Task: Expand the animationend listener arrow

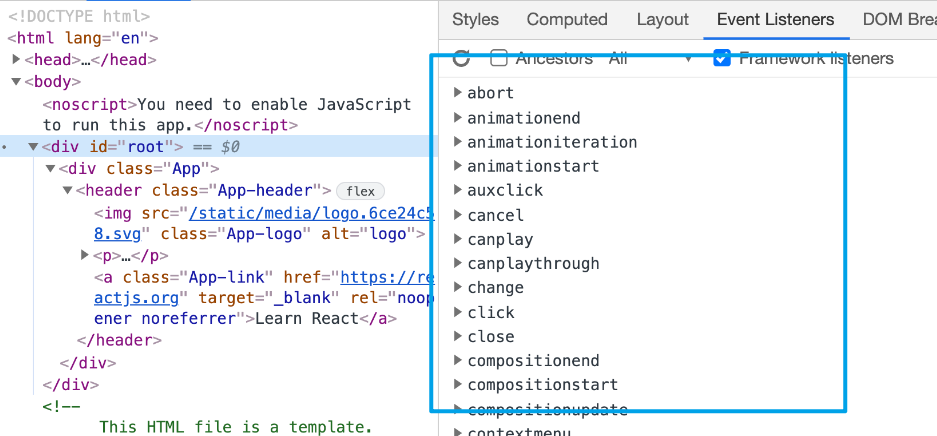Action: pyautogui.click(x=457, y=118)
